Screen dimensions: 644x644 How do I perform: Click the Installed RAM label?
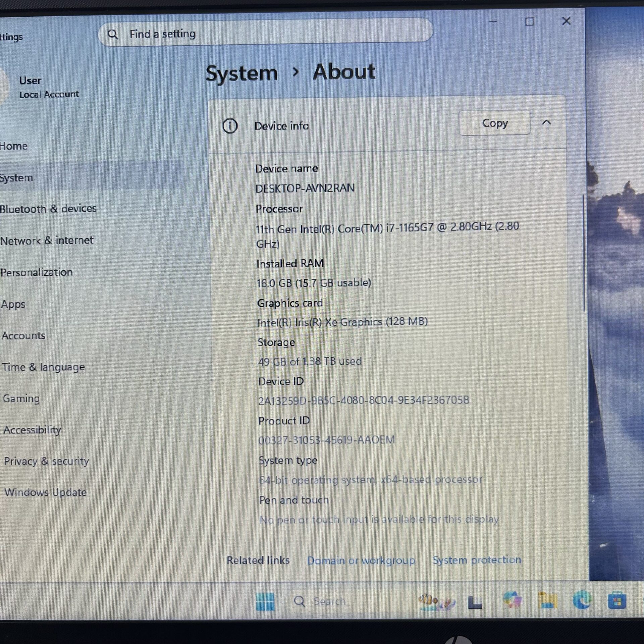point(290,264)
